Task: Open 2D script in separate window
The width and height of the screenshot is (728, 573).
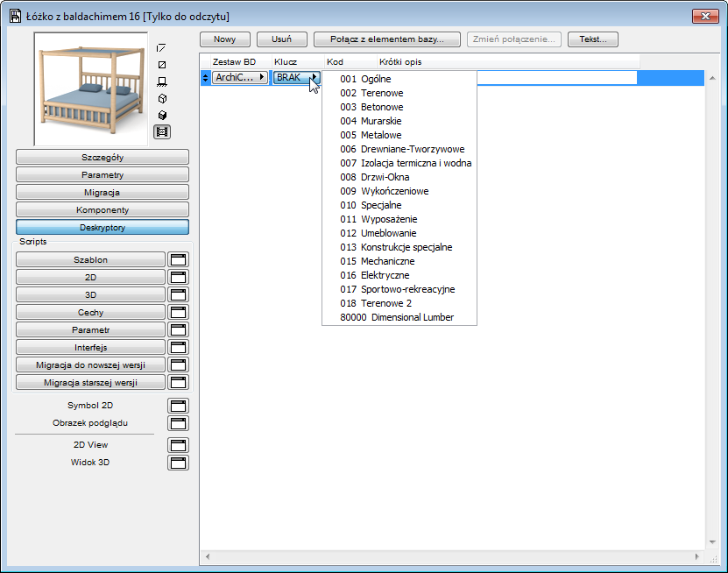Action: coord(179,277)
